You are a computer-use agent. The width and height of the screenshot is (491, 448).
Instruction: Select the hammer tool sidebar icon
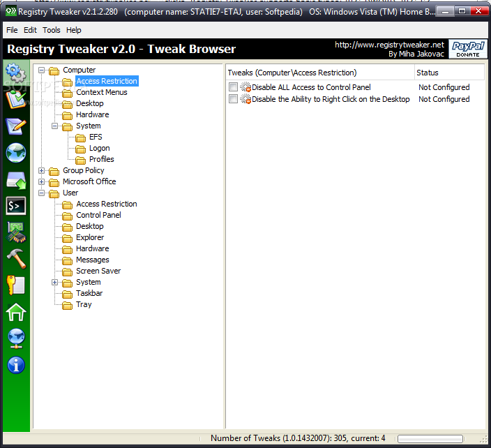pos(15,259)
